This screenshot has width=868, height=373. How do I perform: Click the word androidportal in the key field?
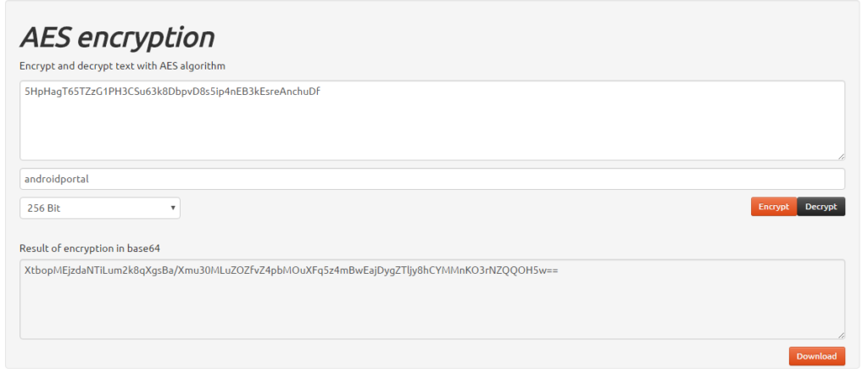tap(57, 179)
